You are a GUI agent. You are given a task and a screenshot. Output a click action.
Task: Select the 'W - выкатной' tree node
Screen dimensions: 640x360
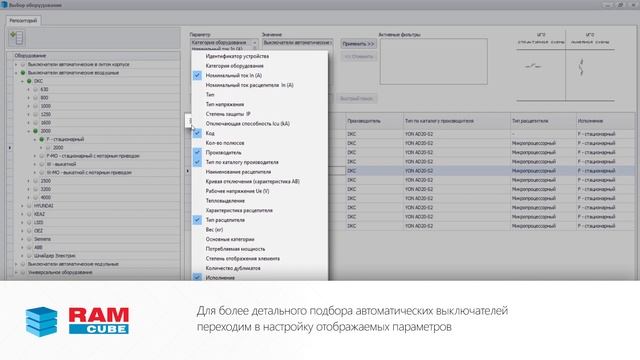pyautogui.click(x=61, y=164)
